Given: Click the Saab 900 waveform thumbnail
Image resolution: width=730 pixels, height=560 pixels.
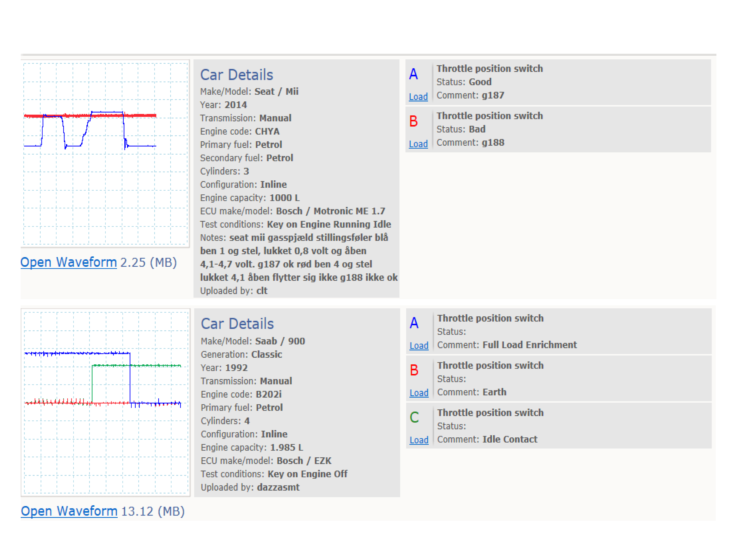Looking at the screenshot, I should 105,403.
